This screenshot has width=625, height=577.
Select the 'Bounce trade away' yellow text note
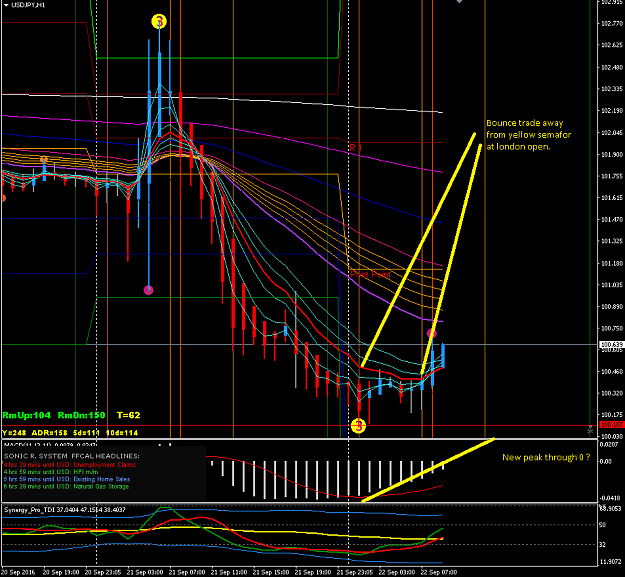tap(528, 135)
